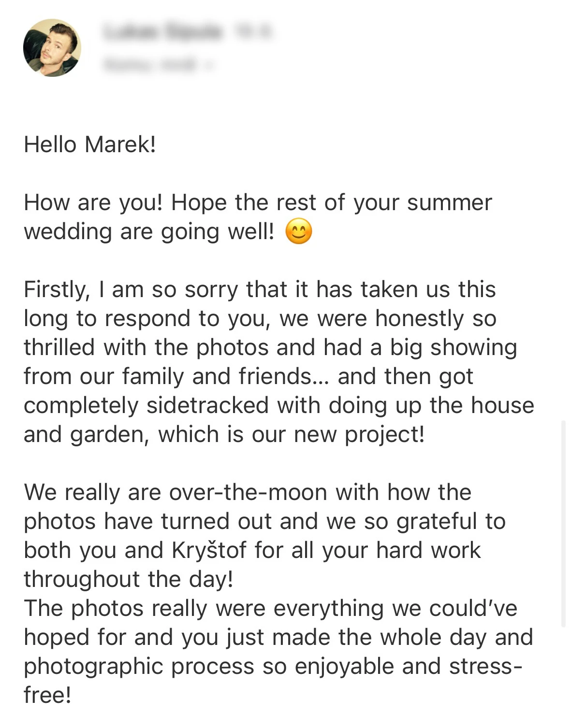
Task: Tap the blurred timestamp beside sender name
Action: point(253,32)
